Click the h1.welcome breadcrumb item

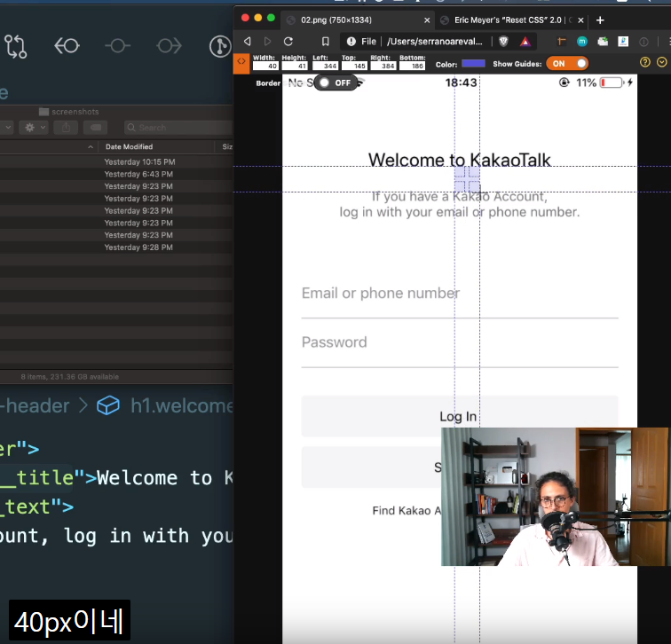[182, 405]
